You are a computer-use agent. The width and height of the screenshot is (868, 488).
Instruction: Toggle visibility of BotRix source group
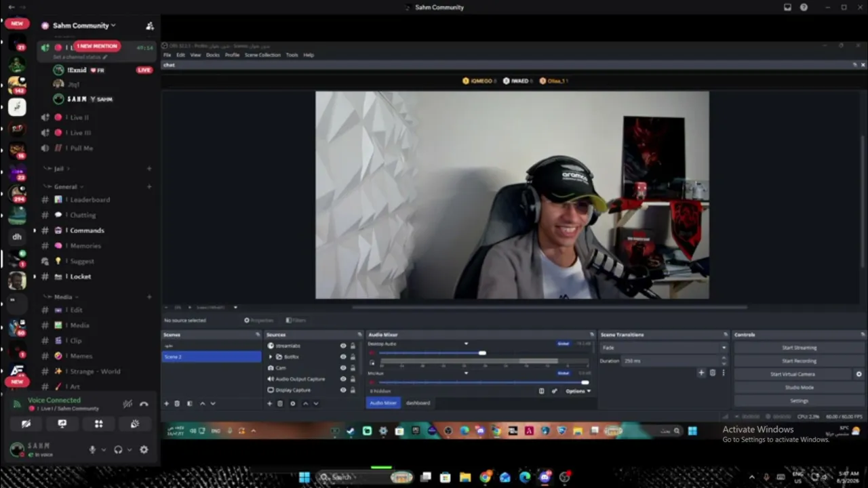[343, 357]
